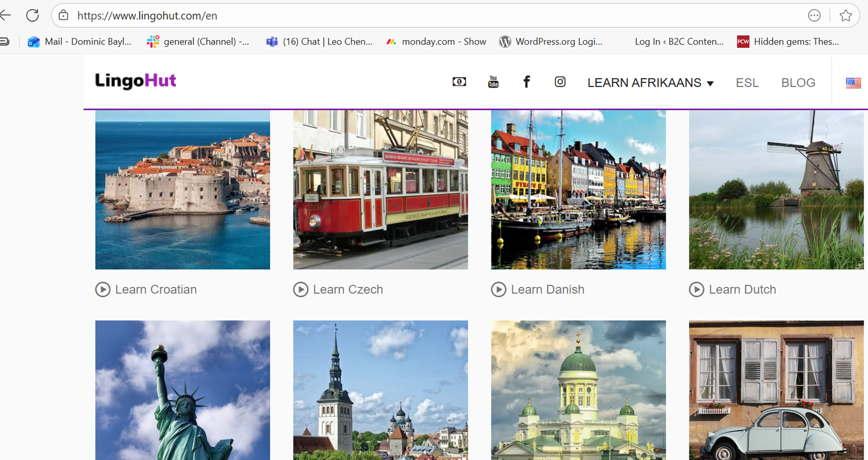Click the donate money icon in header

coord(459,82)
